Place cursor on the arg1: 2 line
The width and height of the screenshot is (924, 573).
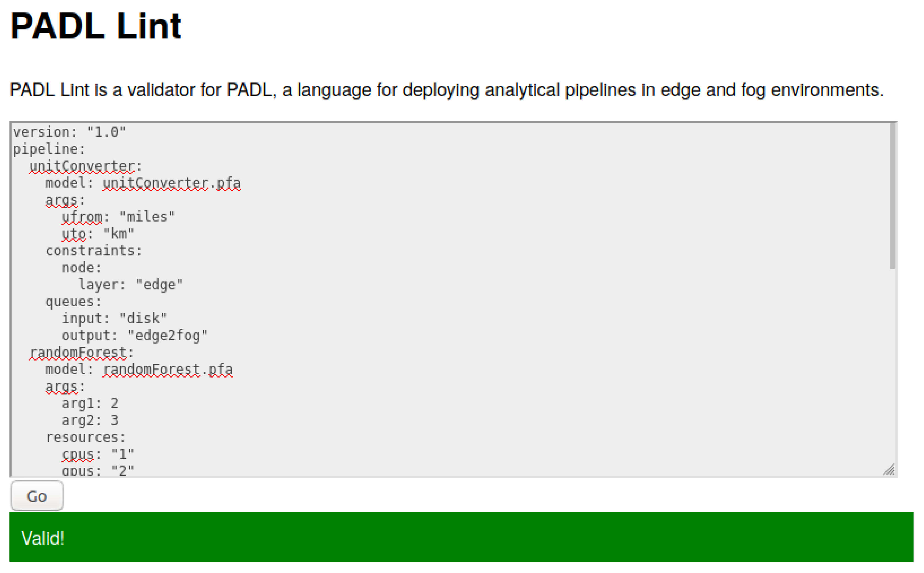pos(90,404)
